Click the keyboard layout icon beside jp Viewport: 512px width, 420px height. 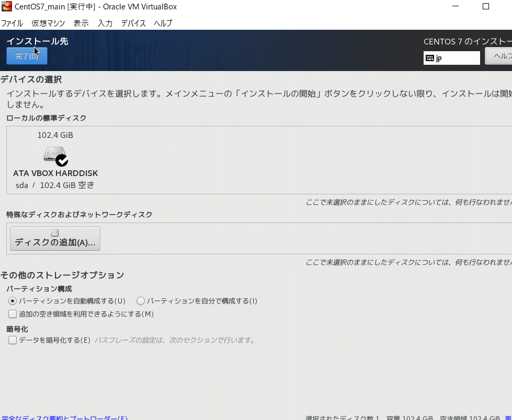[x=430, y=58]
